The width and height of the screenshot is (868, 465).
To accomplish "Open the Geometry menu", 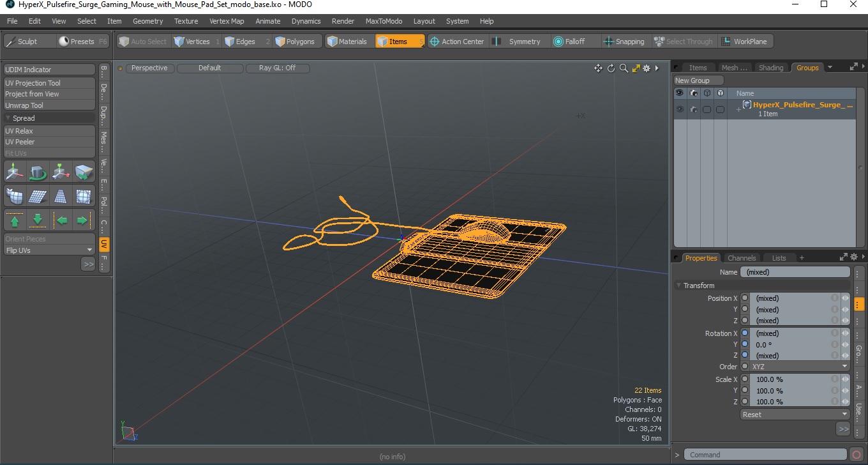I will coord(147,21).
